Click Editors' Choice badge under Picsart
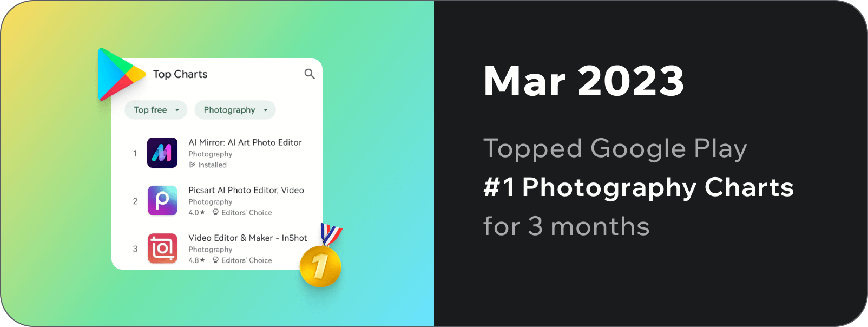 [242, 213]
